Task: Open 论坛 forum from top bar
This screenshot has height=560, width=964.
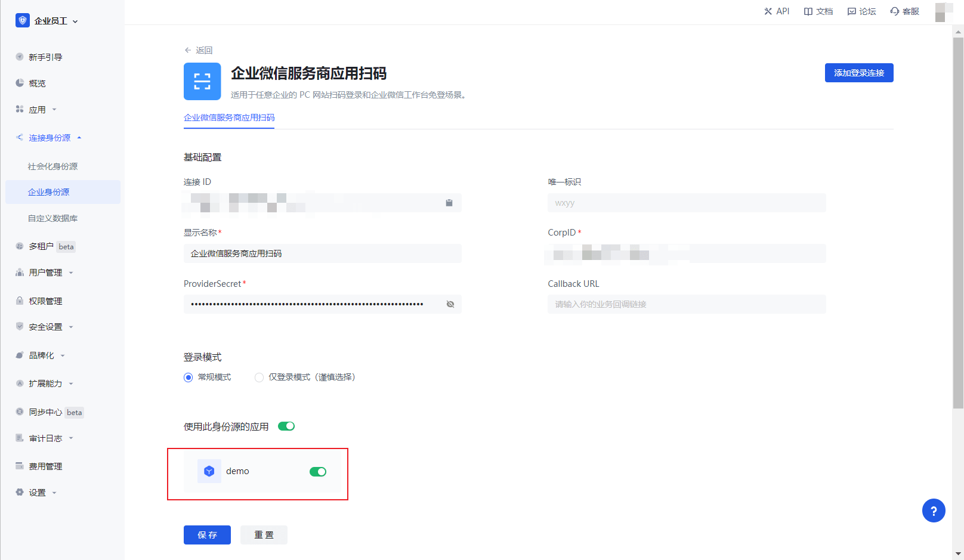Action: click(x=862, y=11)
